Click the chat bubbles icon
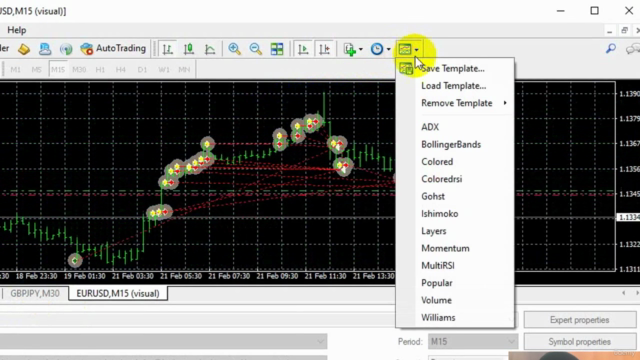This screenshot has width=640, height=360. coord(633,49)
